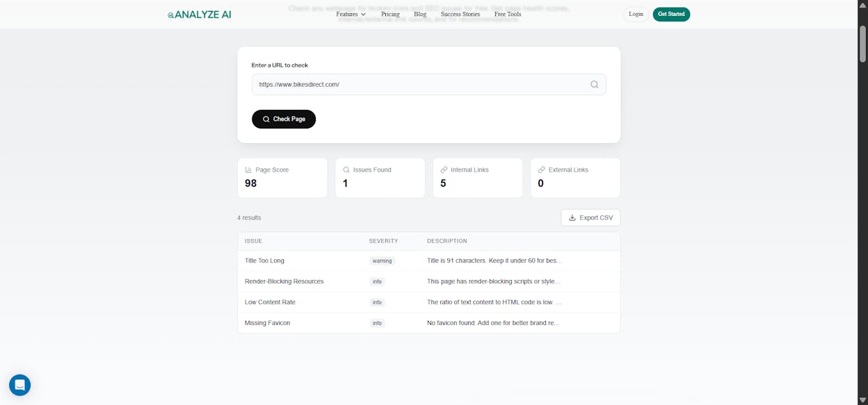This screenshot has width=868, height=405.
Task: Click the scrollbar down arrow
Action: point(862,400)
